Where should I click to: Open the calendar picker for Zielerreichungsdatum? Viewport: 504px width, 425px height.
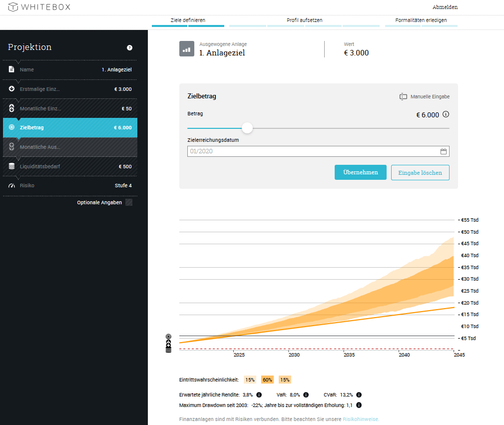pyautogui.click(x=443, y=151)
